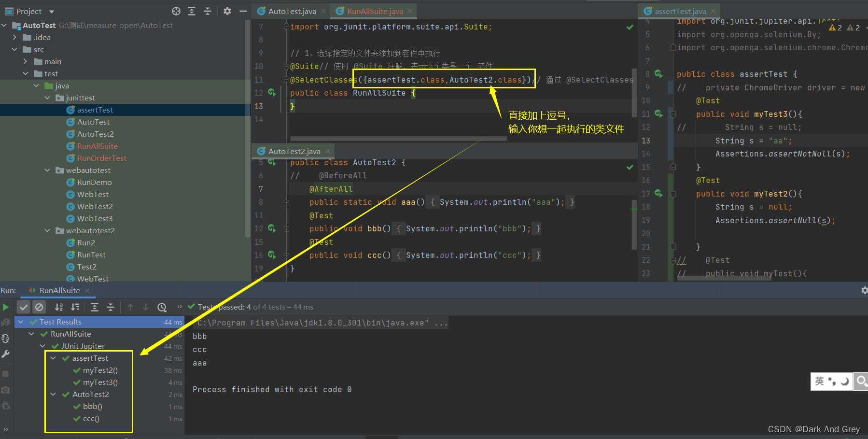The width and height of the screenshot is (868, 439).
Task: Rerun the RunAllSuite tests
Action: (x=6, y=307)
